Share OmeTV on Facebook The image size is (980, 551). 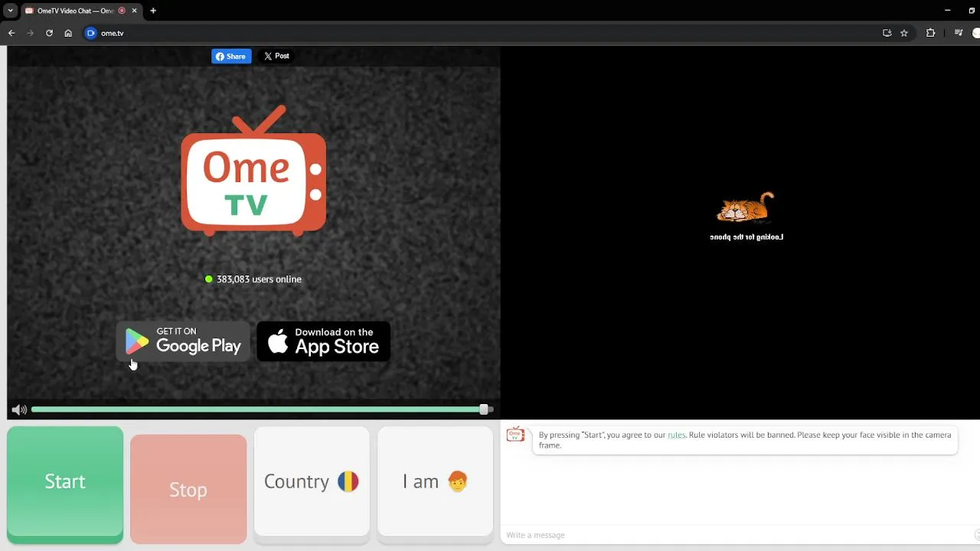point(231,56)
